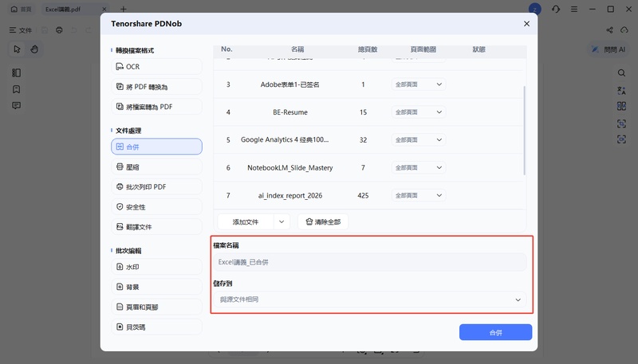Select the hand pan tool
Image resolution: width=638 pixels, height=364 pixels.
coord(34,49)
